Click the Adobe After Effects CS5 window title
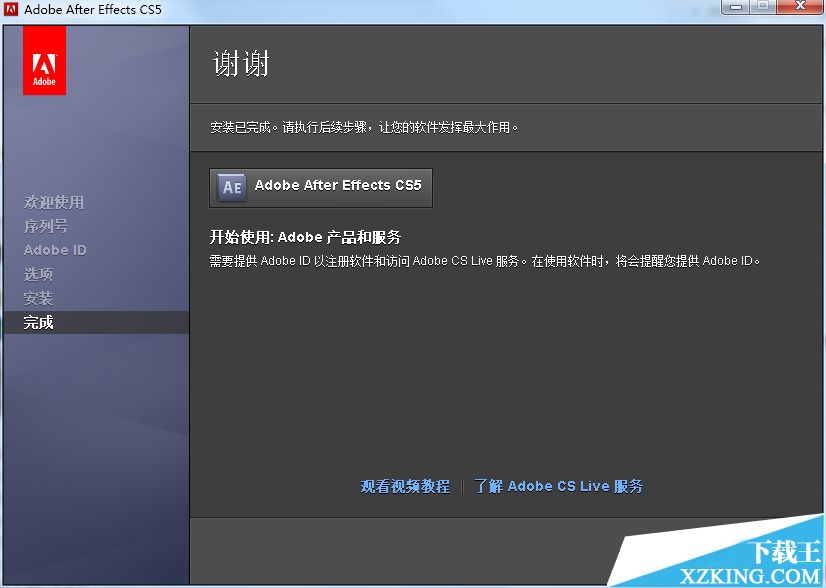 [x=93, y=9]
